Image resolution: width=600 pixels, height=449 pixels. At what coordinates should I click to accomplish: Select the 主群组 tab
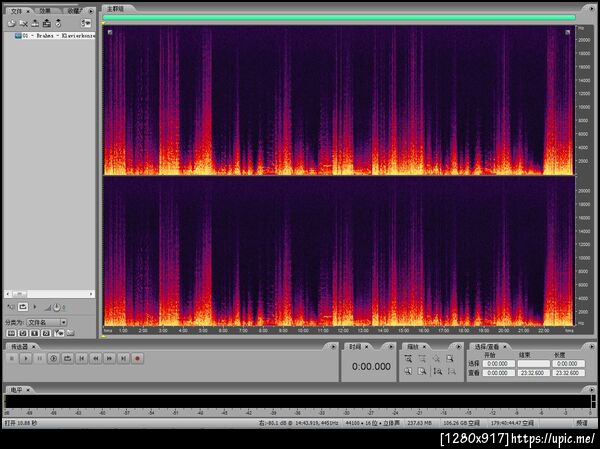tap(115, 8)
